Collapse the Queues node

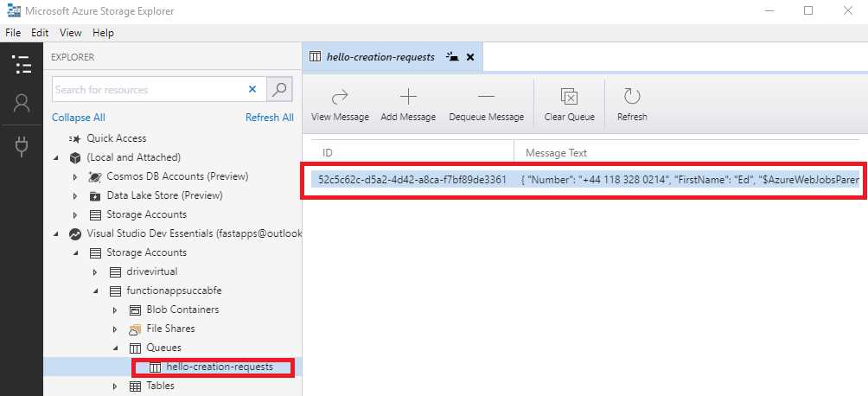click(x=115, y=348)
